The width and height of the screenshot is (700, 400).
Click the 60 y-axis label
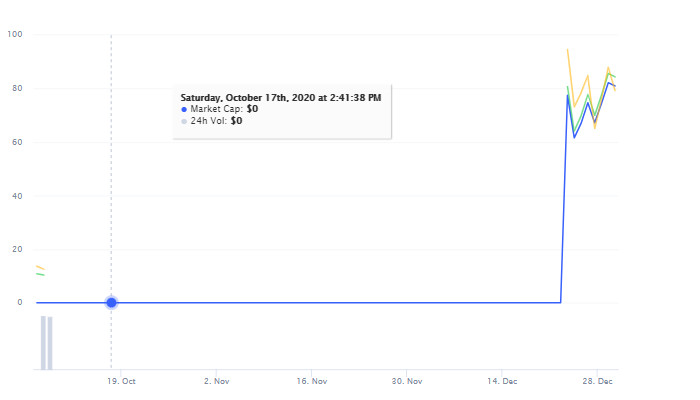coord(17,142)
